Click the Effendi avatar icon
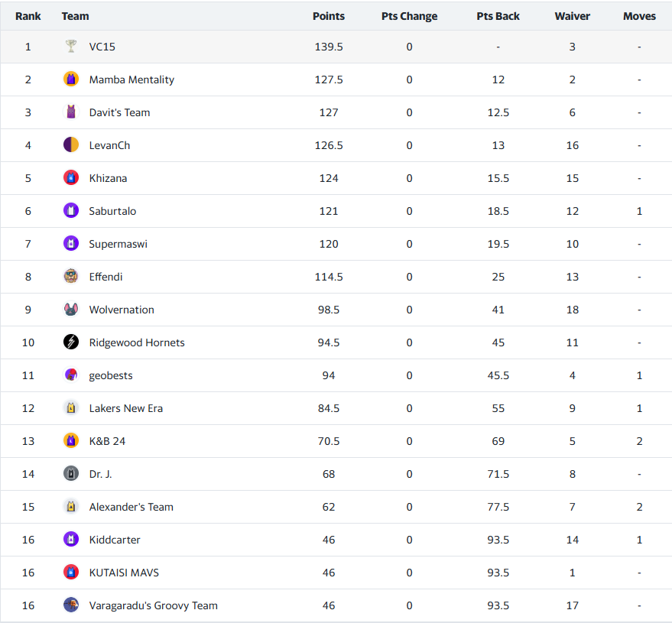 (71, 277)
